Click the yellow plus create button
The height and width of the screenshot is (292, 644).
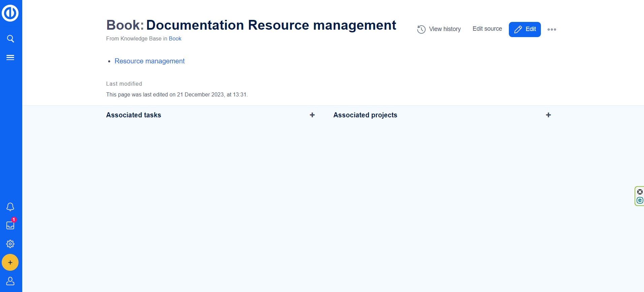click(x=10, y=262)
